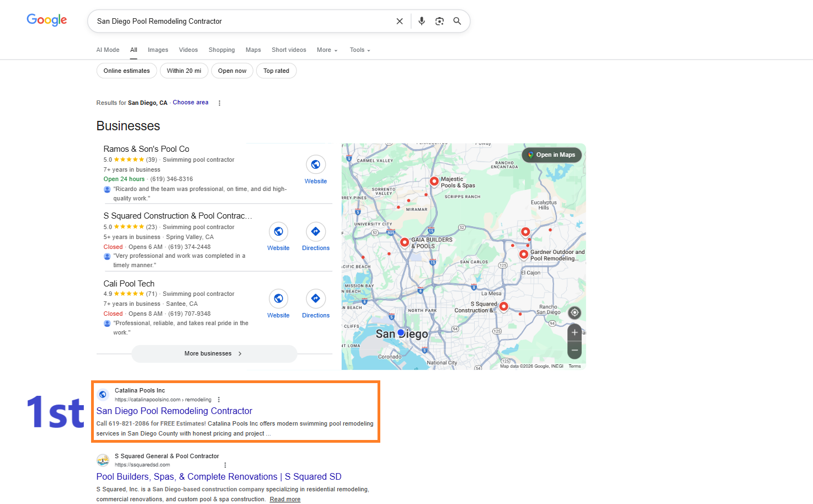
Task: Start voice search with microphone icon
Action: pyautogui.click(x=422, y=21)
